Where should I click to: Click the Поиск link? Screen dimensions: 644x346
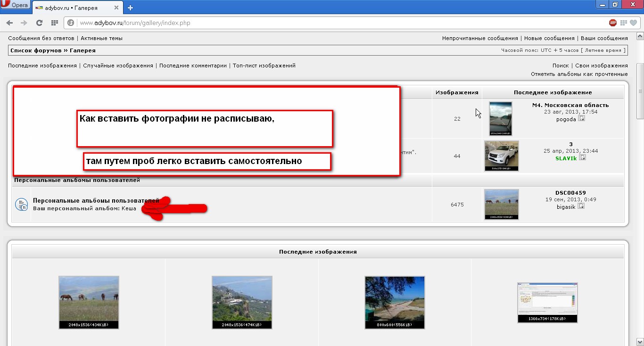561,66
